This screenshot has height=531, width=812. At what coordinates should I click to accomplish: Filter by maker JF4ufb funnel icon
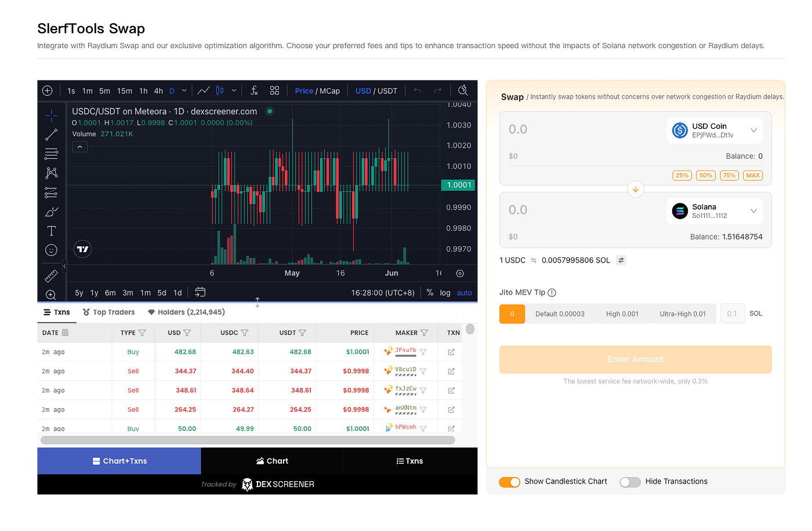(x=423, y=352)
